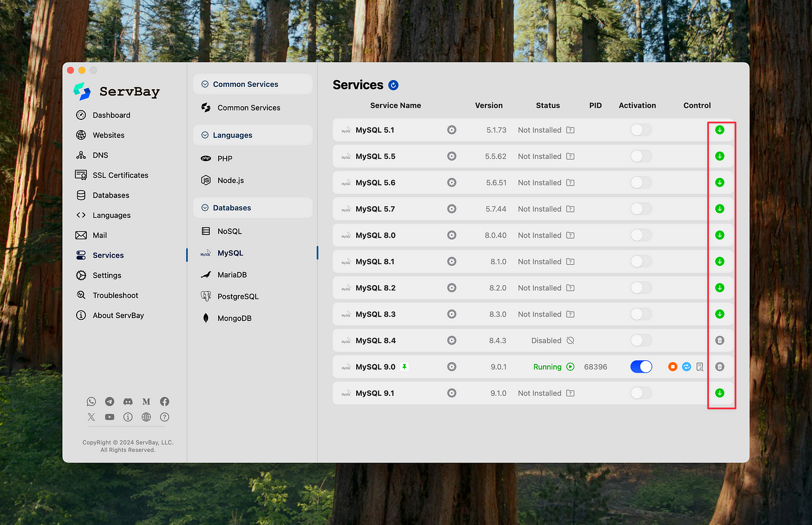Click the status help icon for MySQL 5.6
The width and height of the screenshot is (812, 525).
pos(570,183)
